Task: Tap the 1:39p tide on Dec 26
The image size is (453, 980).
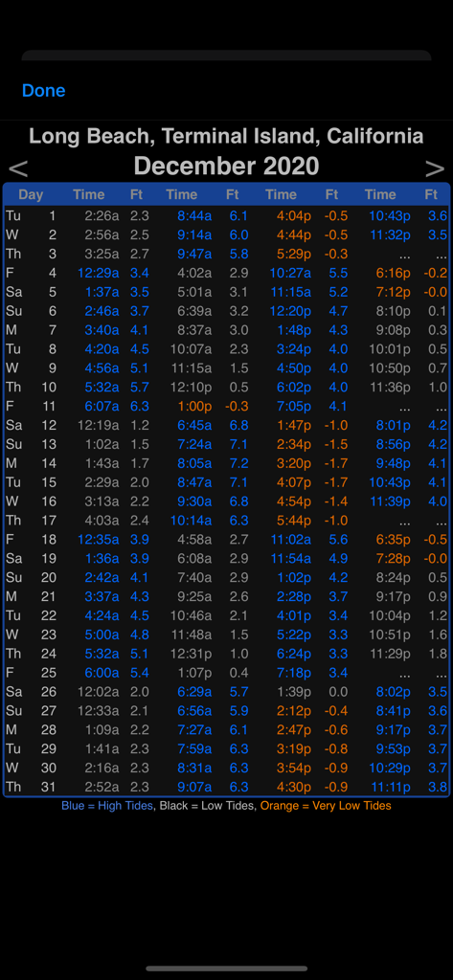Action: 294,692
